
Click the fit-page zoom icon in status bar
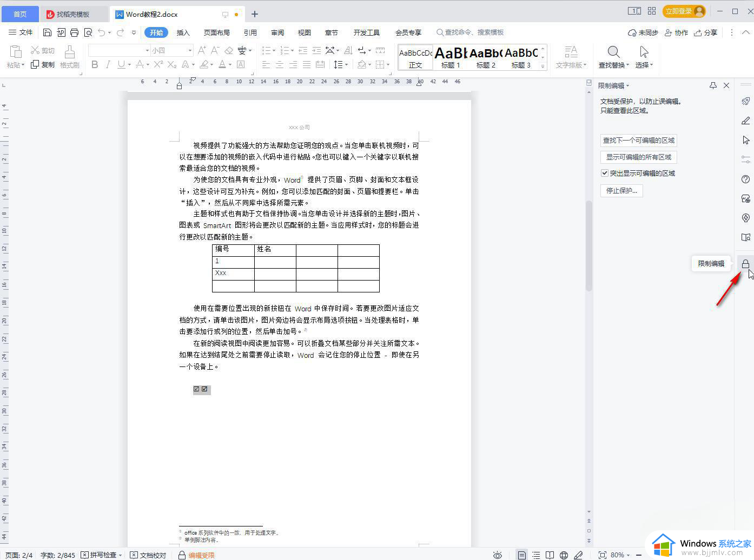602,555
